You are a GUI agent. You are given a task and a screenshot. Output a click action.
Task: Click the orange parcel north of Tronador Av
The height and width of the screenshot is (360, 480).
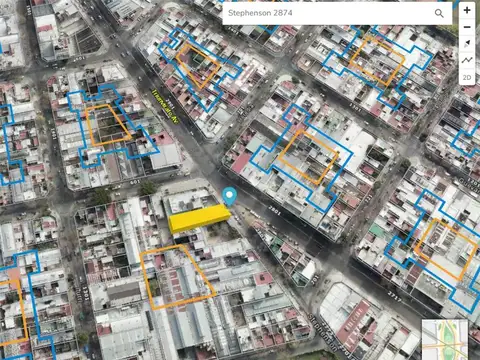click(x=198, y=66)
